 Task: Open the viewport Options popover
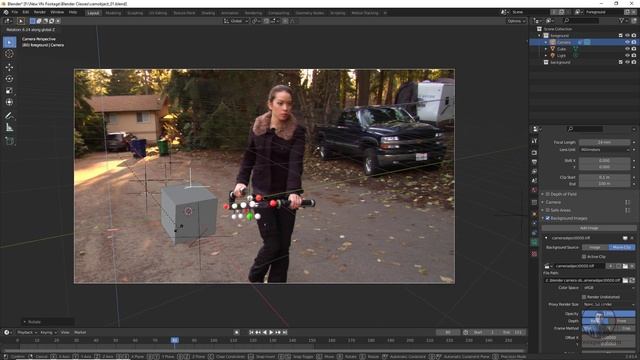pos(516,21)
